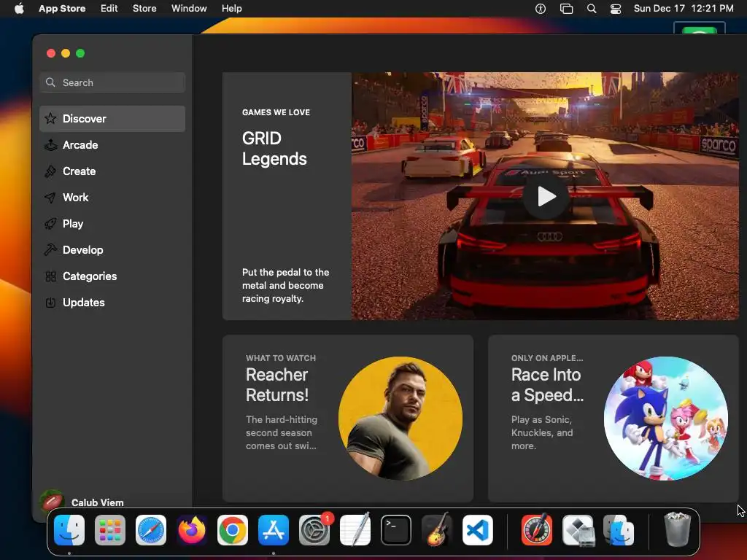Open the Edit menu
747x560 pixels.
coord(109,8)
